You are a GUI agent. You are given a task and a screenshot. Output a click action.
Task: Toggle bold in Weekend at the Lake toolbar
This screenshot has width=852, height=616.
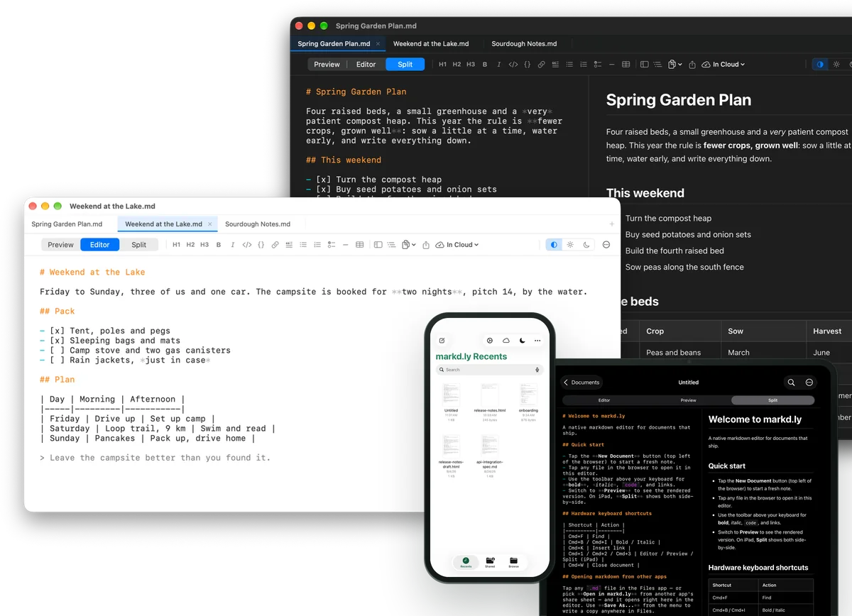click(x=219, y=245)
